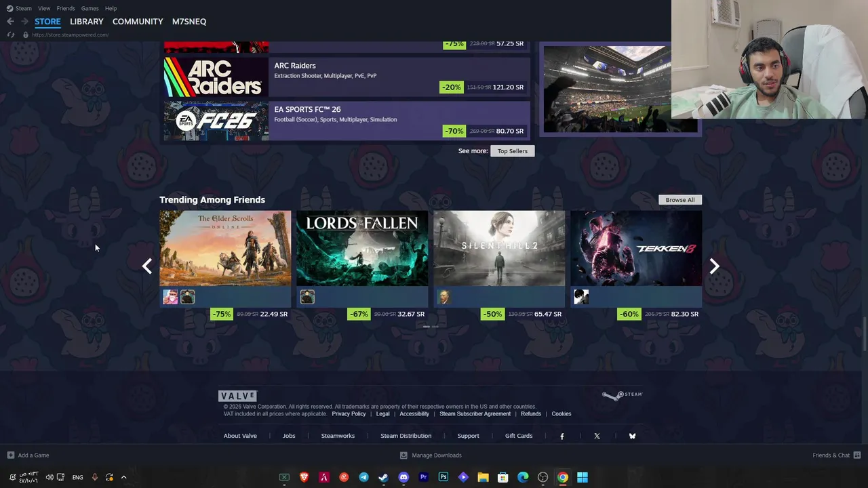Launch Photoshop from the taskbar

pos(443,477)
